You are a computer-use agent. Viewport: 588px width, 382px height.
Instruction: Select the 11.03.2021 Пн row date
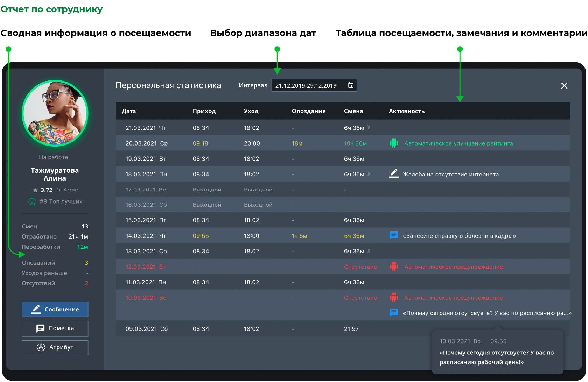146,282
